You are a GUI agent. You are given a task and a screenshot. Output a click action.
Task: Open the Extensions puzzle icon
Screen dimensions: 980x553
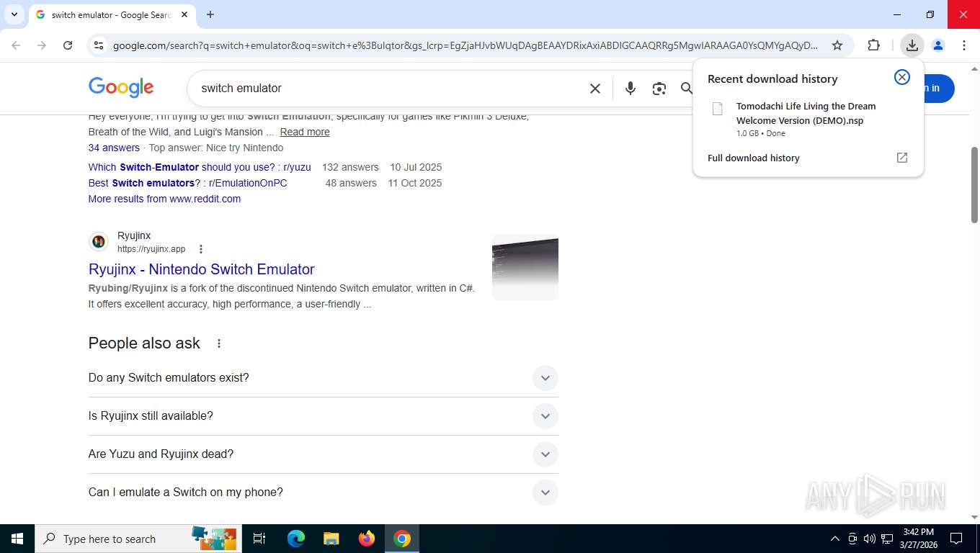pos(873,45)
